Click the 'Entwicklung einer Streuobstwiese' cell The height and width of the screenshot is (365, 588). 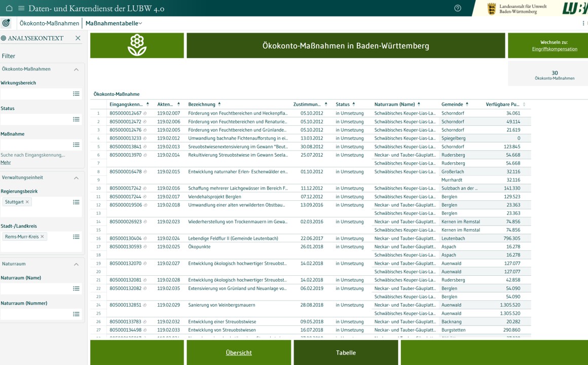pos(222,322)
